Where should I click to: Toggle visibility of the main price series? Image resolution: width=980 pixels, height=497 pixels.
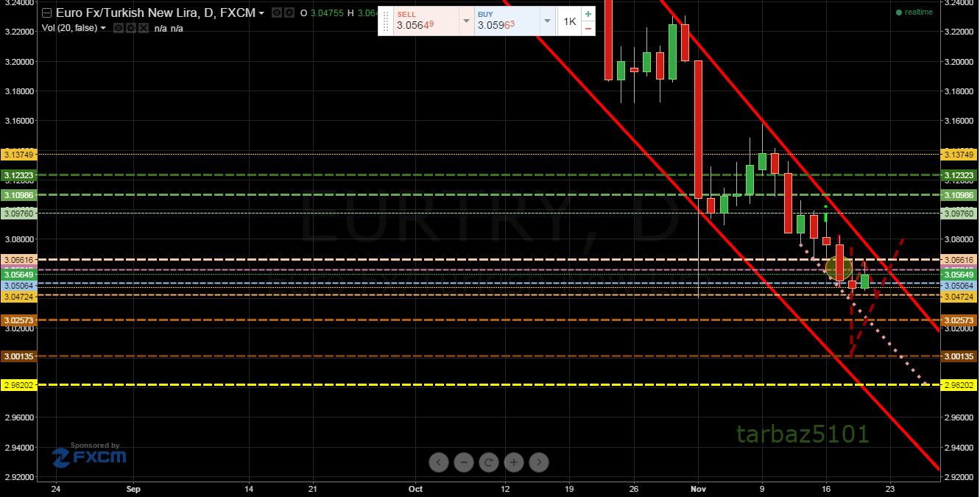pyautogui.click(x=276, y=13)
